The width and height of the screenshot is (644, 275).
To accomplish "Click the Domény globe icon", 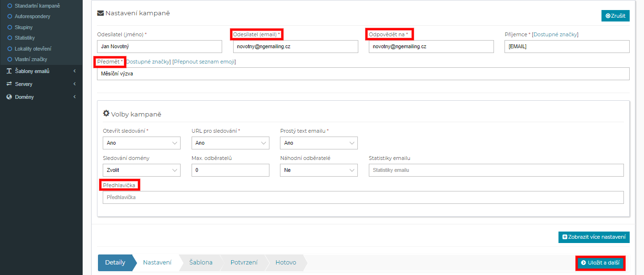I will [9, 97].
